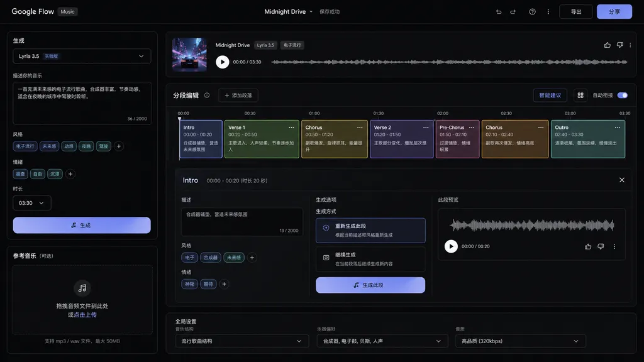Open Verse 1 segment options menu
Screen dimensions: 644x362
291,128
